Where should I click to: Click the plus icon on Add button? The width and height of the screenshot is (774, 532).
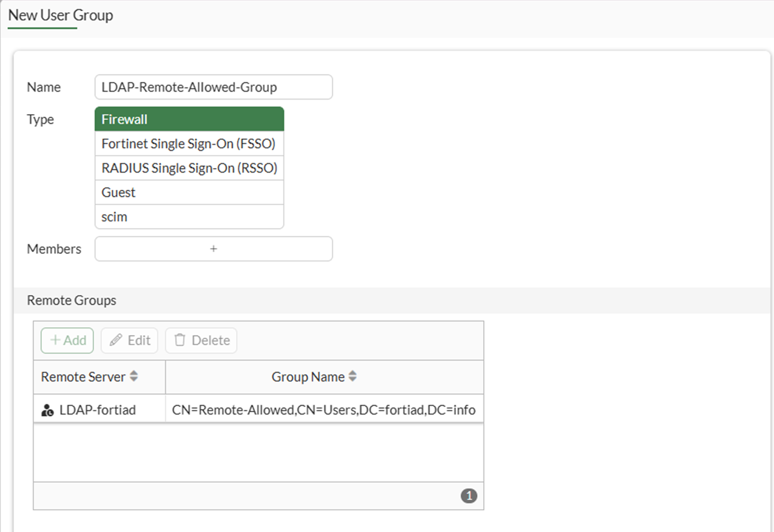[x=55, y=340]
